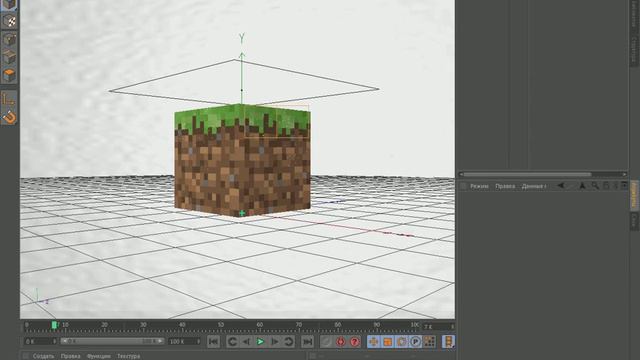
Task: Toggle Point Level Animation dots icon
Action: (x=429, y=342)
